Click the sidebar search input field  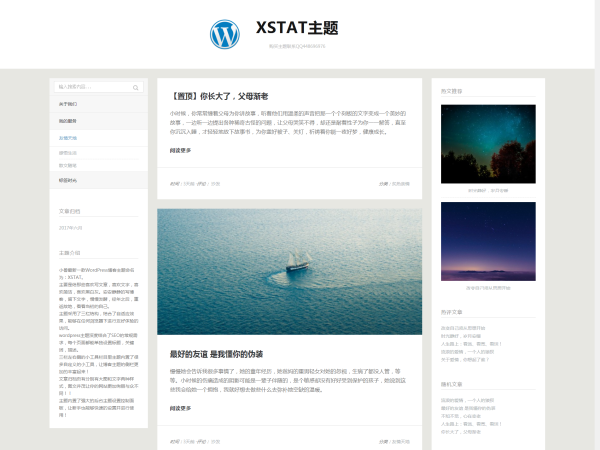click(x=92, y=86)
